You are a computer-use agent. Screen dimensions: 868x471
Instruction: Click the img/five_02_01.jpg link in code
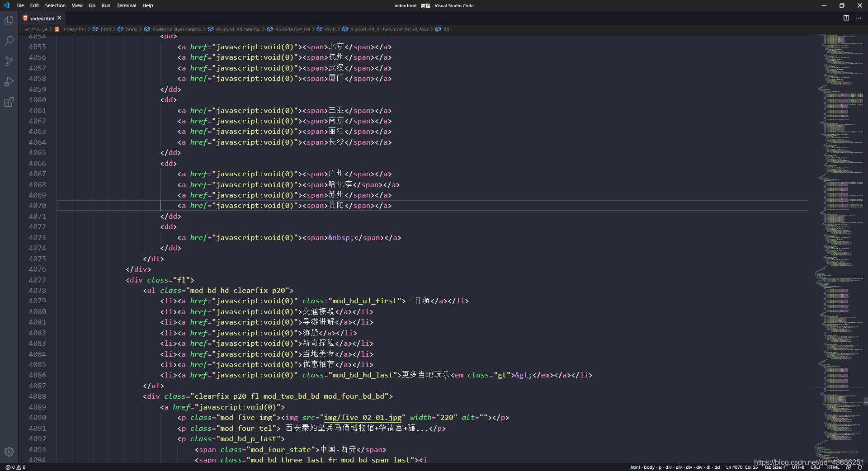[x=363, y=418]
